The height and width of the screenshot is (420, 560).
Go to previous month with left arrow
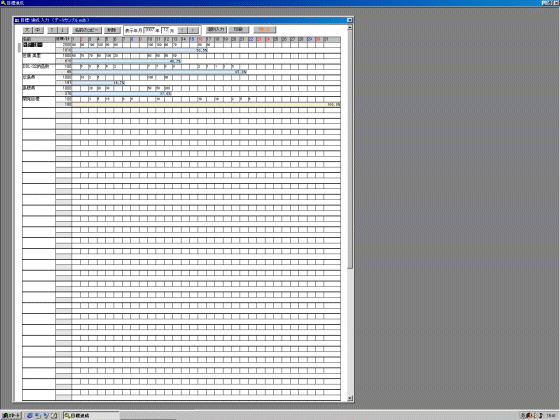182,30
